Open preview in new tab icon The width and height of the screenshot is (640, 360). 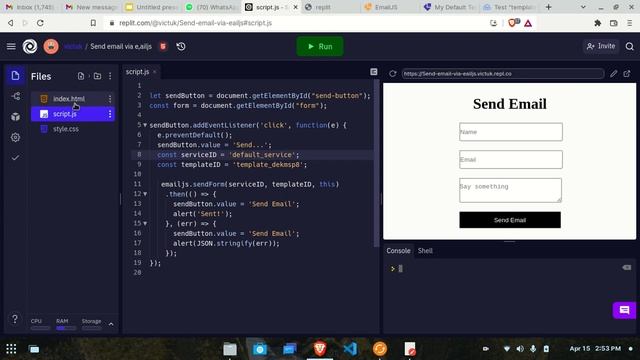point(627,74)
